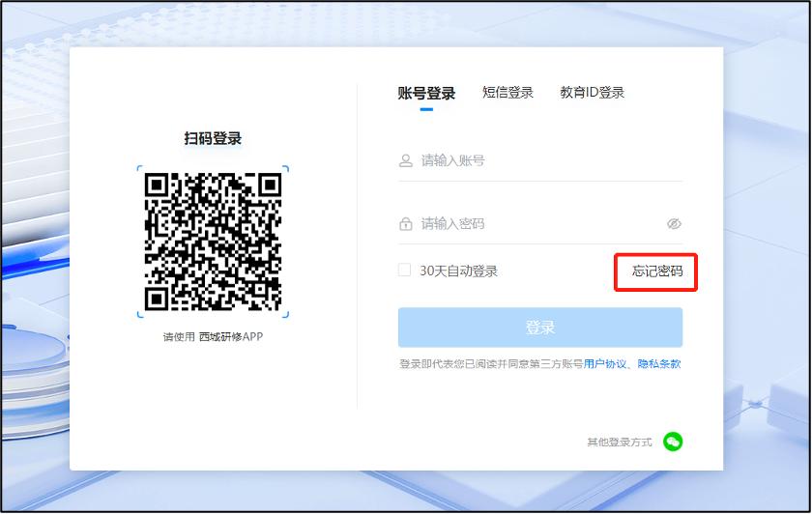
Task: Select the 教育ID登录 tab
Action: pos(592,93)
